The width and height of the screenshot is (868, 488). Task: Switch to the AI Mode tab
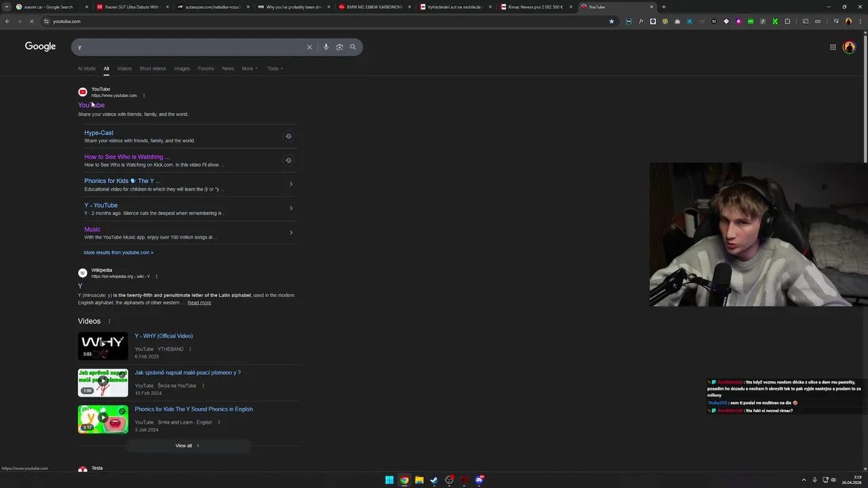click(x=86, y=68)
